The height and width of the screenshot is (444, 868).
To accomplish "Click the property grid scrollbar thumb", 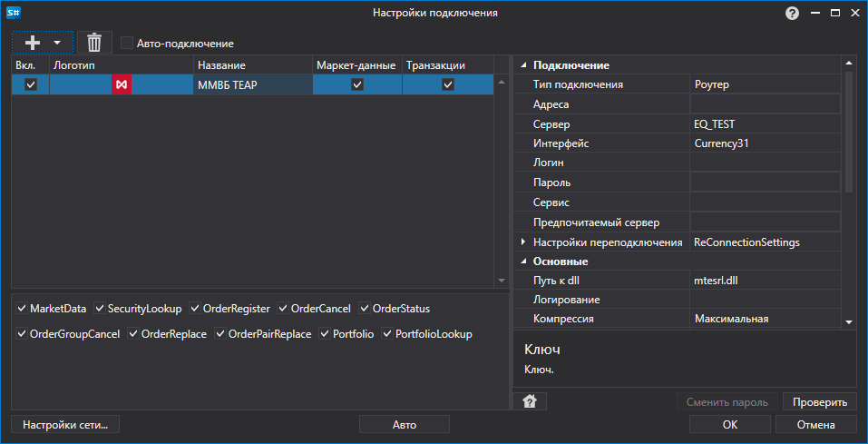I will point(849,132).
